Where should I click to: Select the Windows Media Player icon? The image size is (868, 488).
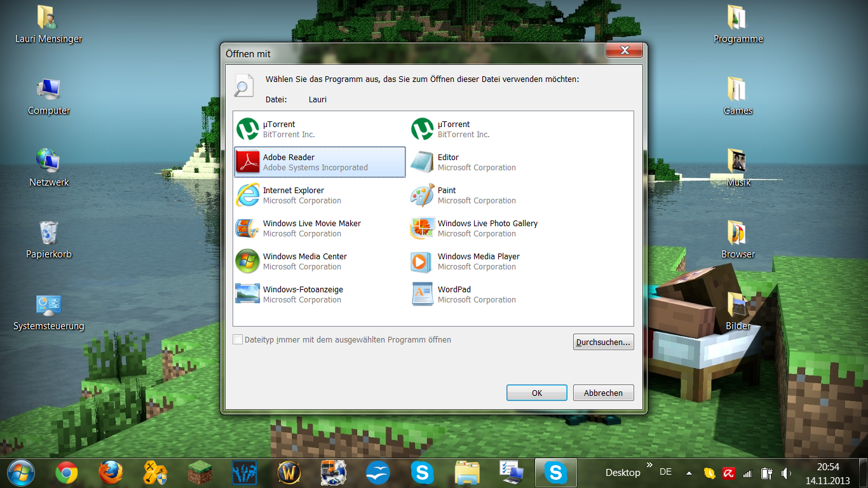[422, 261]
